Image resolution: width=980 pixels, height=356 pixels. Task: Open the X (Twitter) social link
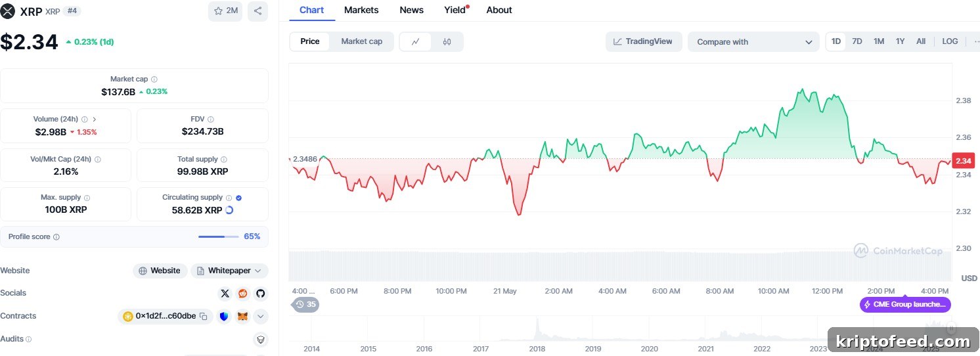pyautogui.click(x=225, y=294)
